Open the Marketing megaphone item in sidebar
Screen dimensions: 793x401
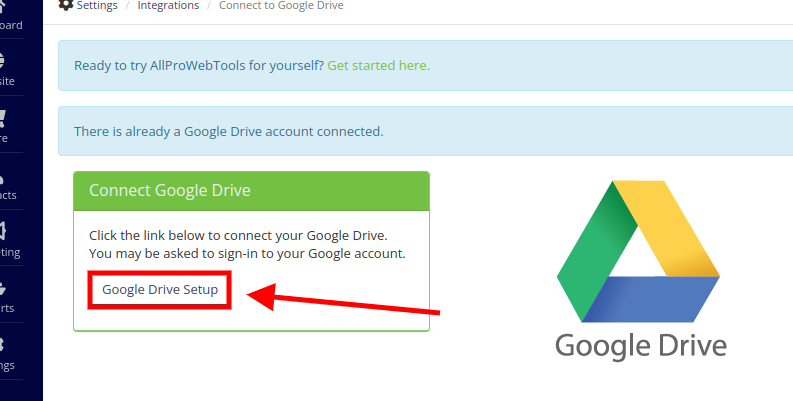[x=10, y=238]
